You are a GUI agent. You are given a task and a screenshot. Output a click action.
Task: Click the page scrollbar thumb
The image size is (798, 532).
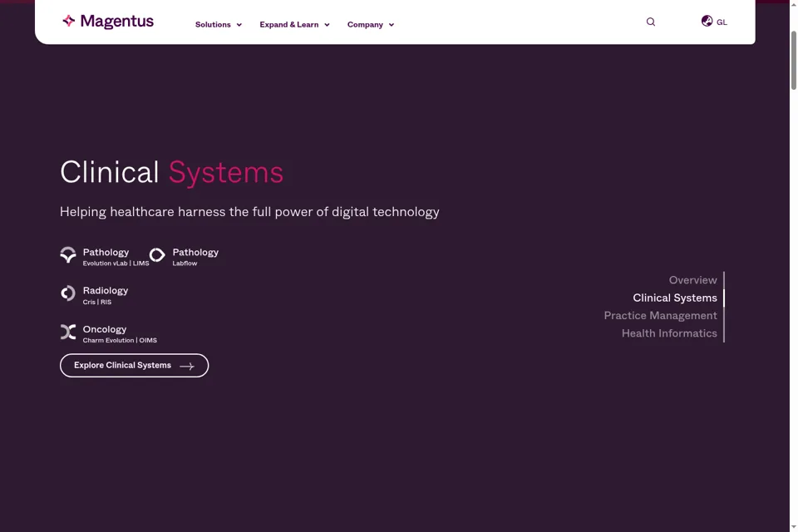(x=793, y=60)
